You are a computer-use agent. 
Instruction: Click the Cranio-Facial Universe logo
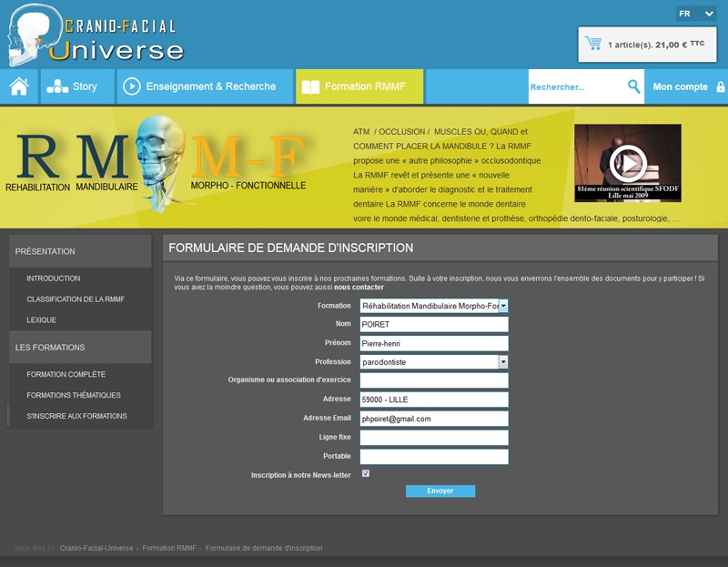click(x=96, y=35)
